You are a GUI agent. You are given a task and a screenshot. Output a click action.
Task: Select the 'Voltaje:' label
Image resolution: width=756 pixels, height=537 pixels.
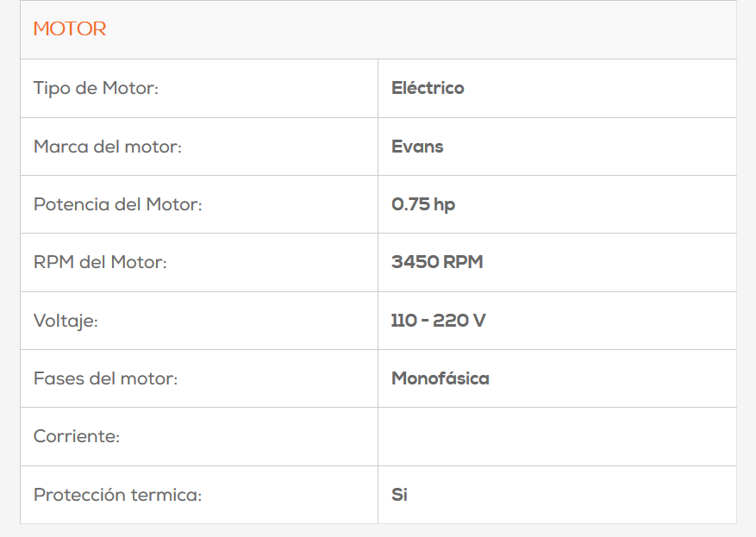coord(66,322)
